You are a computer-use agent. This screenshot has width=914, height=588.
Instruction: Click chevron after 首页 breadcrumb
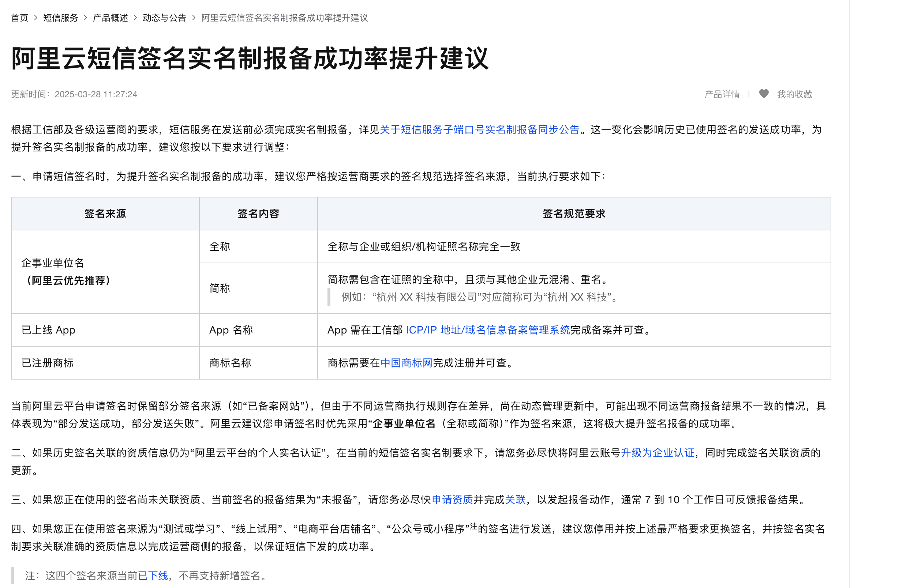tap(35, 18)
